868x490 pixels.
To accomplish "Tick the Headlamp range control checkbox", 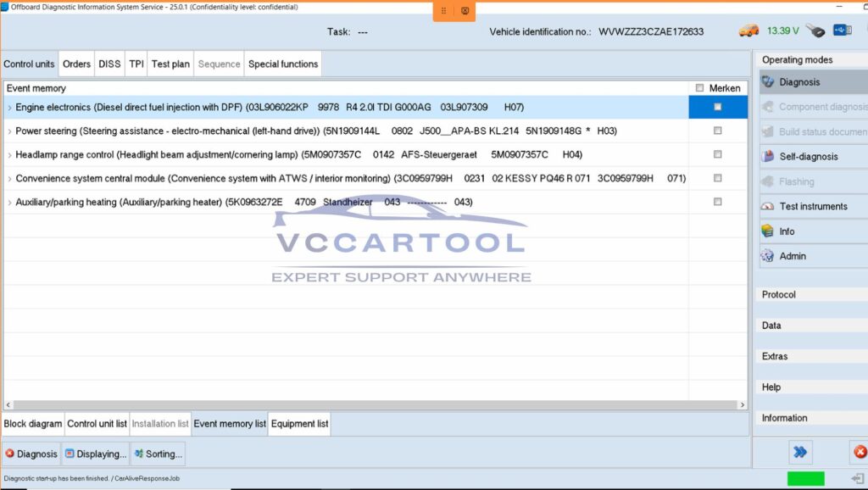I will pos(716,154).
